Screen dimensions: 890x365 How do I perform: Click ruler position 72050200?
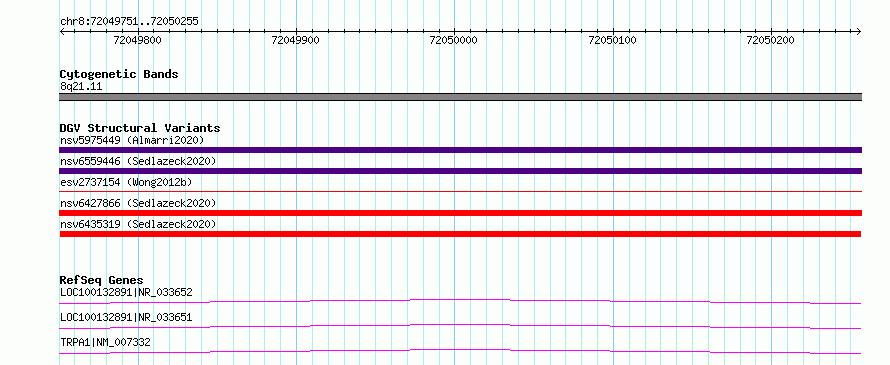tap(771, 40)
